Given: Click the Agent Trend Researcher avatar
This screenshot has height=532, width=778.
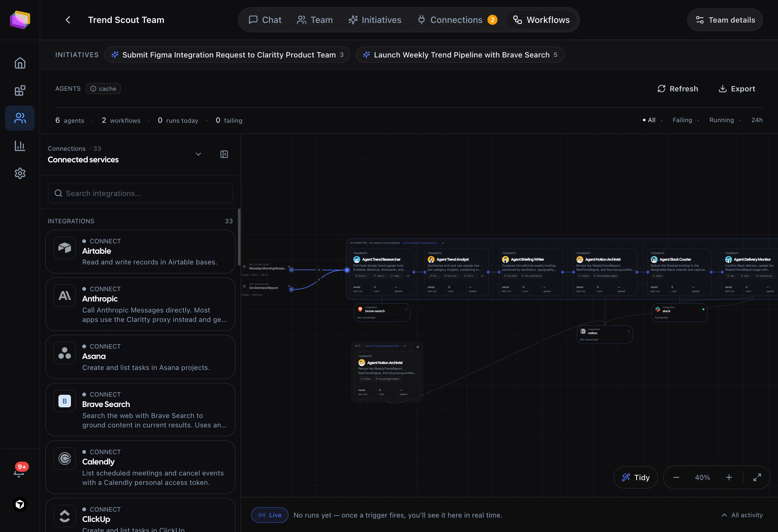Looking at the screenshot, I should click(357, 259).
